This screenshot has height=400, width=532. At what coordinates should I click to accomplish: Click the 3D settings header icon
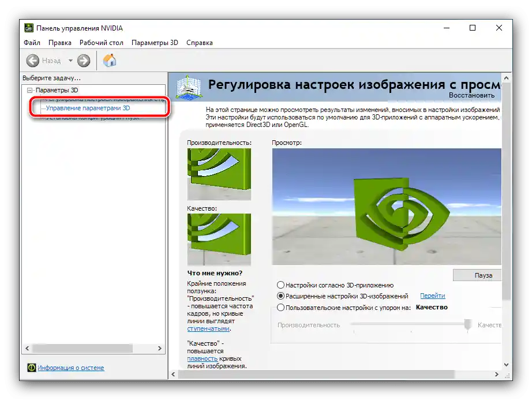point(188,88)
